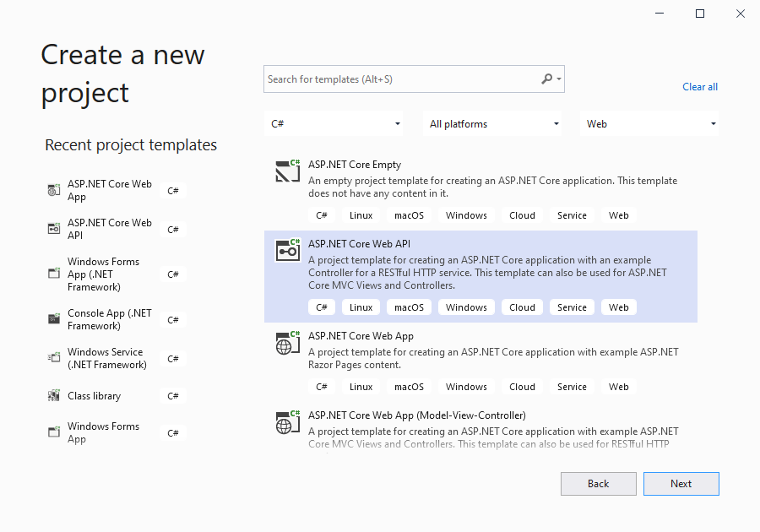Click the macOS tag under ASP.NET Core Web API

[409, 307]
